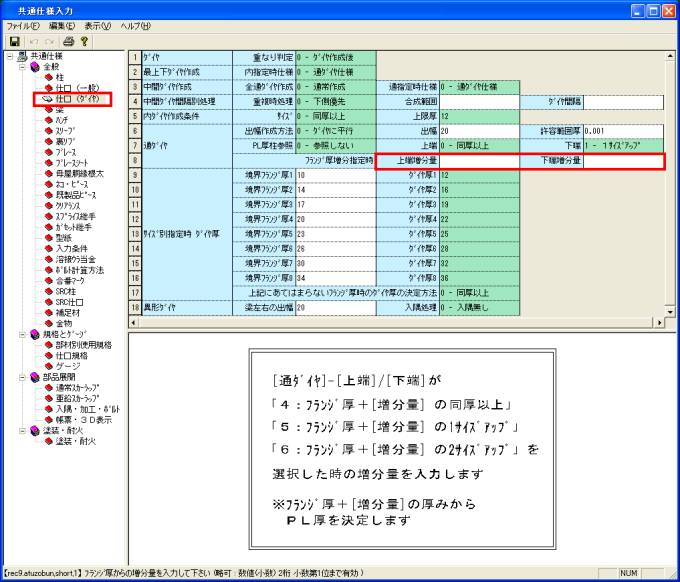Open the 入隅処理 cell showing 入隅無し
Viewport: 680px width, 582px height.
[480, 307]
